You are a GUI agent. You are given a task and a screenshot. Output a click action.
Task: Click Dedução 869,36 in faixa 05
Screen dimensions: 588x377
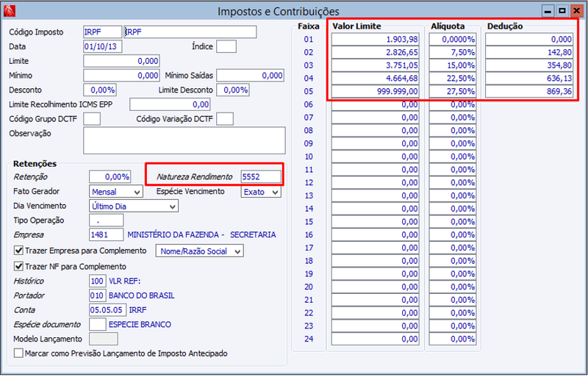[529, 92]
